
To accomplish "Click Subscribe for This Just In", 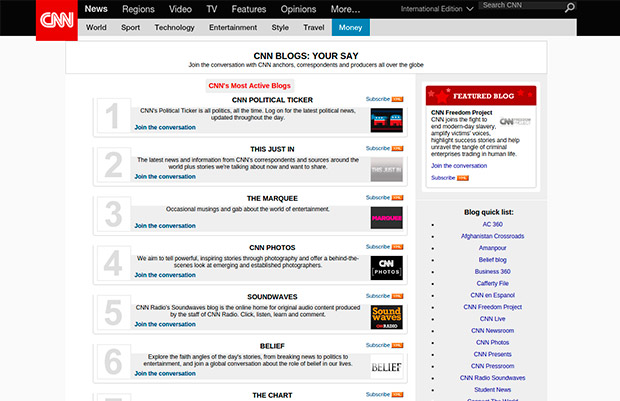I will (x=378, y=148).
